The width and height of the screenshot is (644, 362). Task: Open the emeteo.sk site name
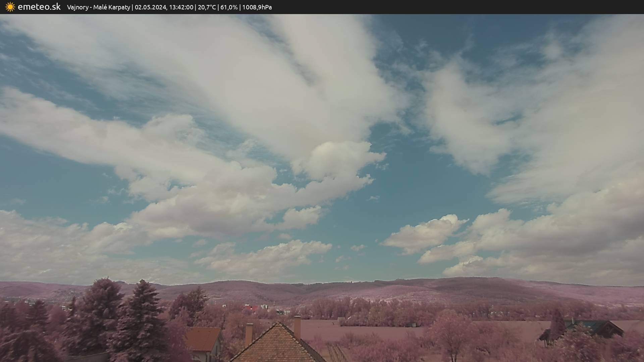[39, 7]
